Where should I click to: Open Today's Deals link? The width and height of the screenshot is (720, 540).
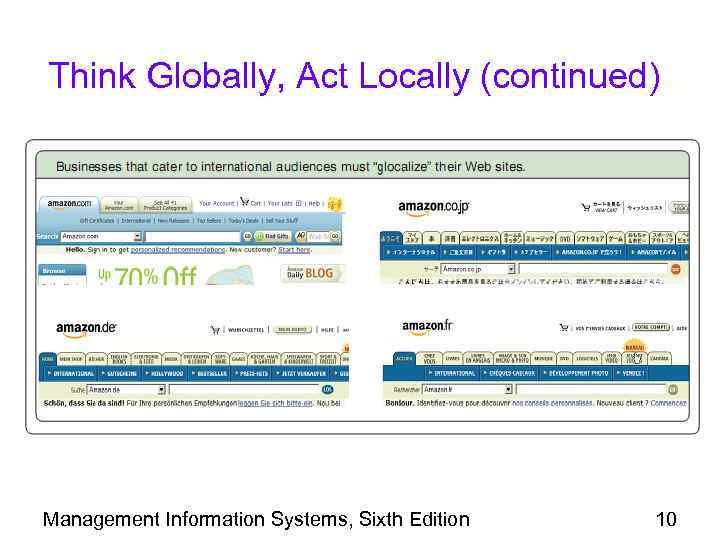tap(243, 220)
